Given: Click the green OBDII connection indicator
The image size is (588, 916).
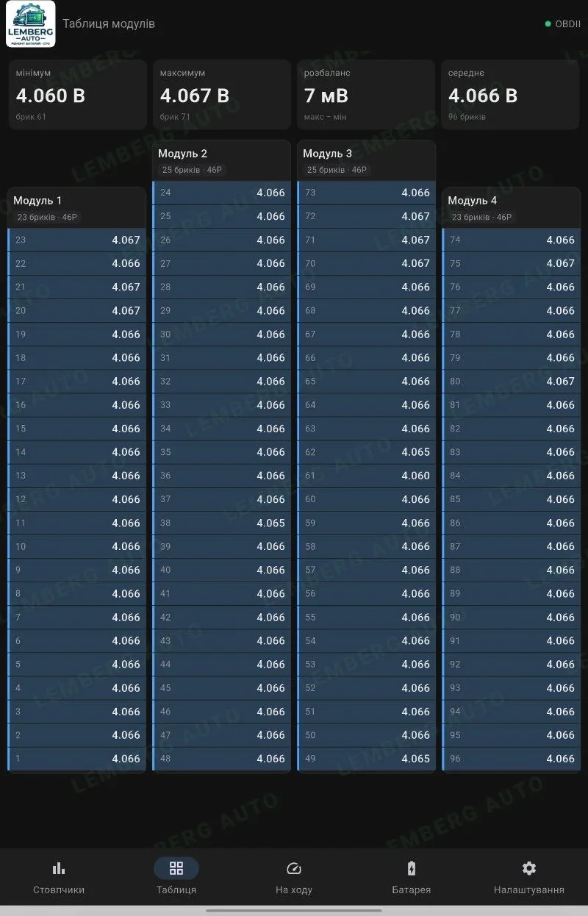Looking at the screenshot, I should tap(563, 24).
